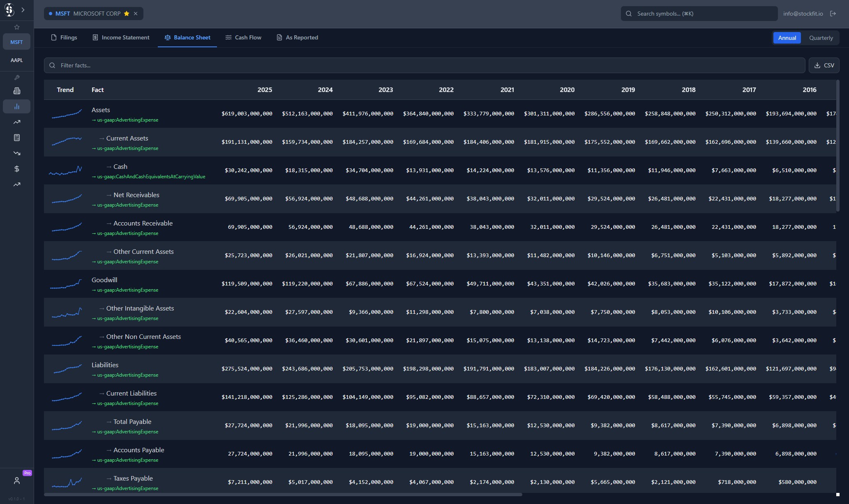Click the horizontal scrollbar below the table
The image size is (849, 504).
coord(283,495)
